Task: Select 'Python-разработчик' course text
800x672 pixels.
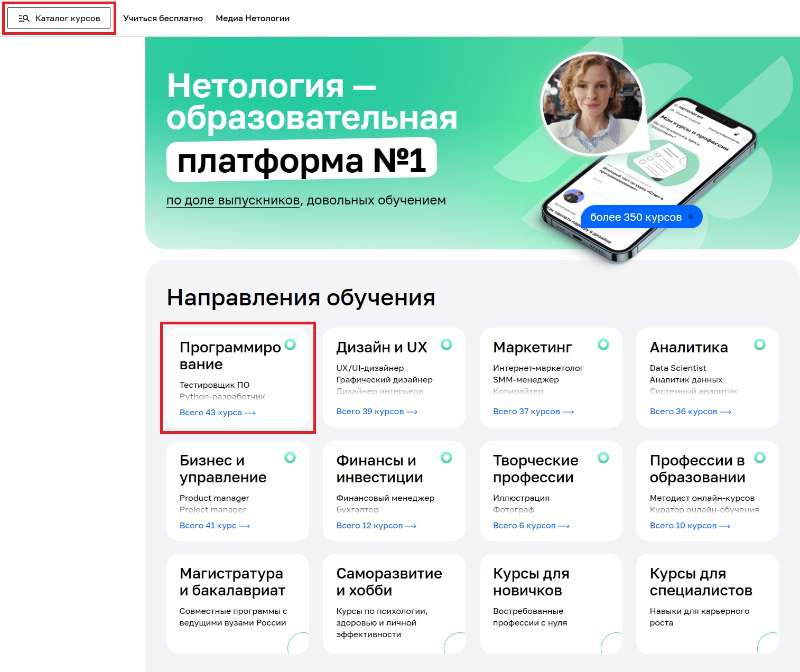Action: click(x=222, y=396)
